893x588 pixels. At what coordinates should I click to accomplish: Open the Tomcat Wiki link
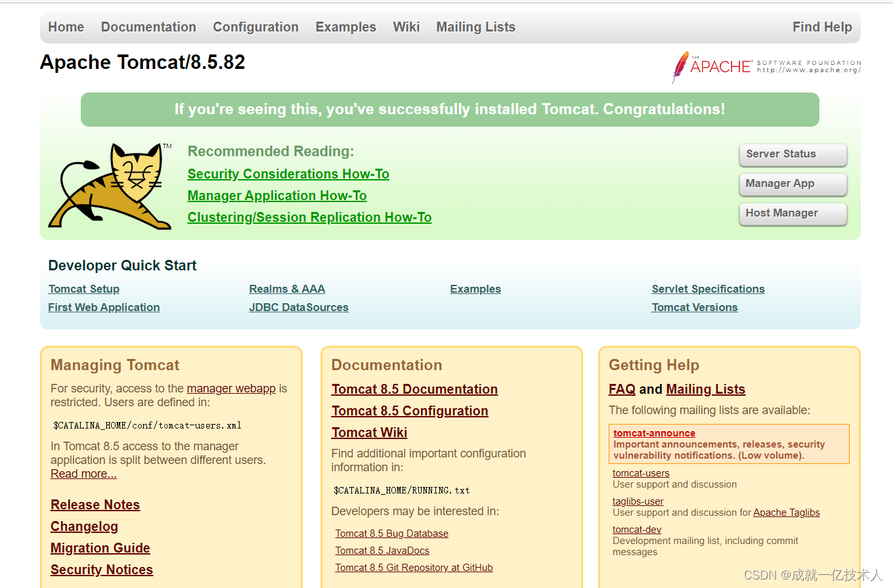pos(369,432)
